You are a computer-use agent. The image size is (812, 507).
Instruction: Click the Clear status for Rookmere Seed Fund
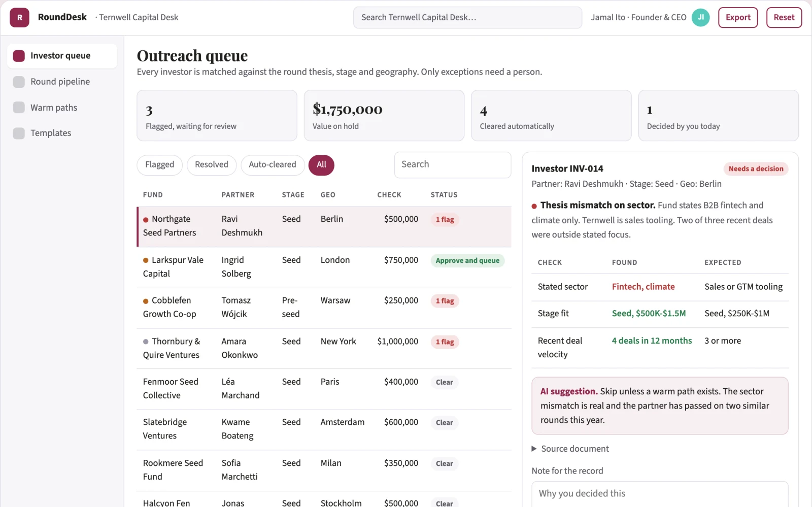[445, 464]
